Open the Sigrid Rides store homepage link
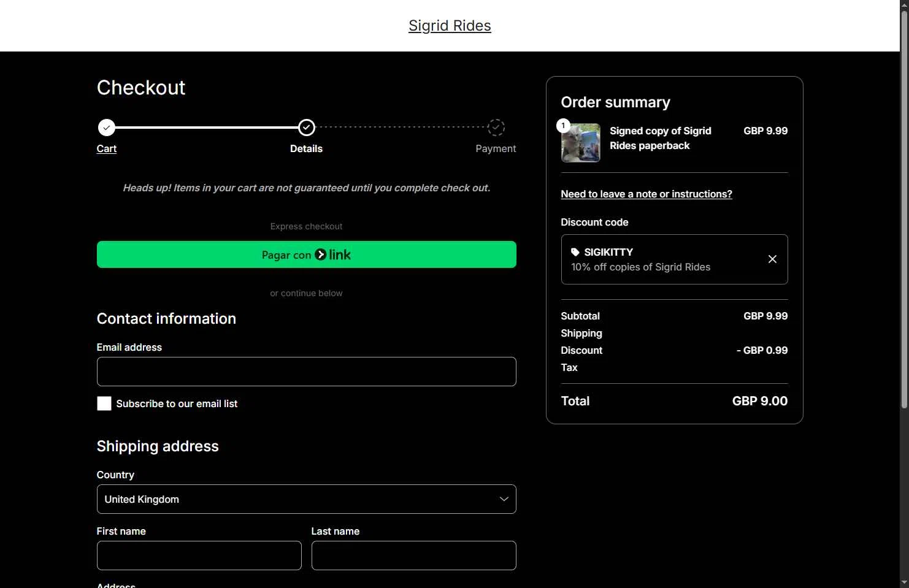Viewport: 909px width, 588px height. (450, 26)
